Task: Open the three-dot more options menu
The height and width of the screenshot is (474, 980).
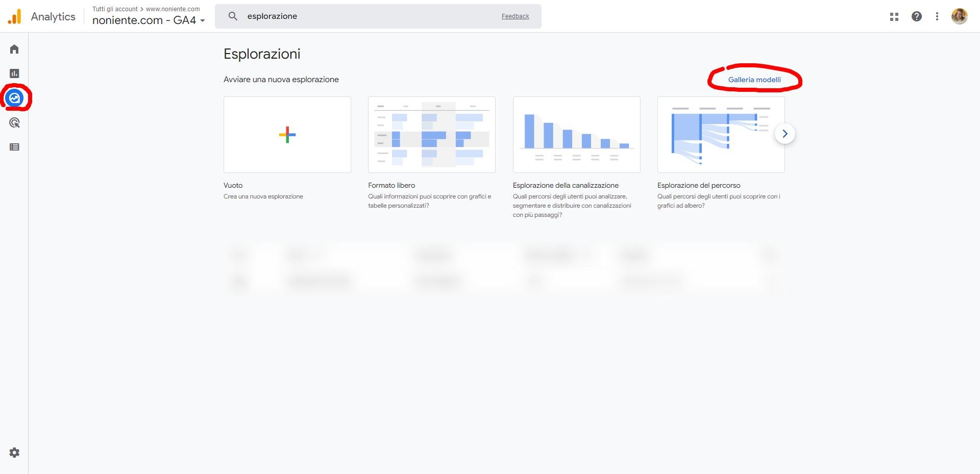Action: pos(937,16)
